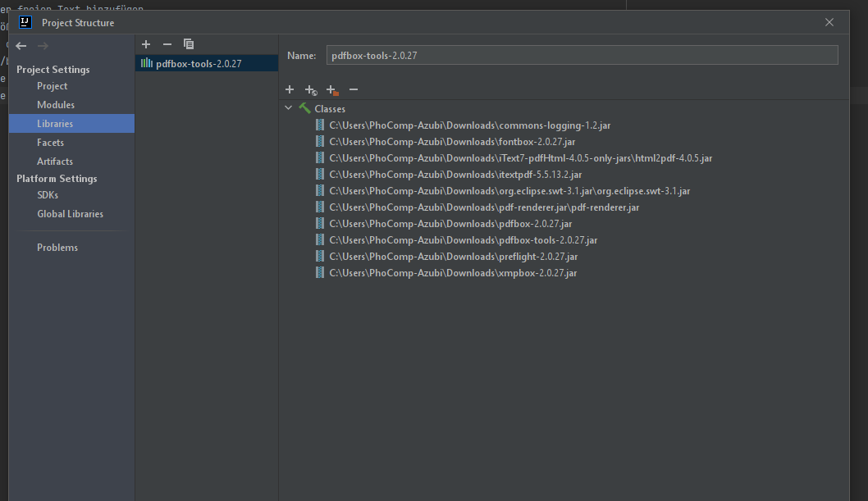Screen dimensions: 868x501
Task: Click into the library Name text field
Action: (x=581, y=55)
